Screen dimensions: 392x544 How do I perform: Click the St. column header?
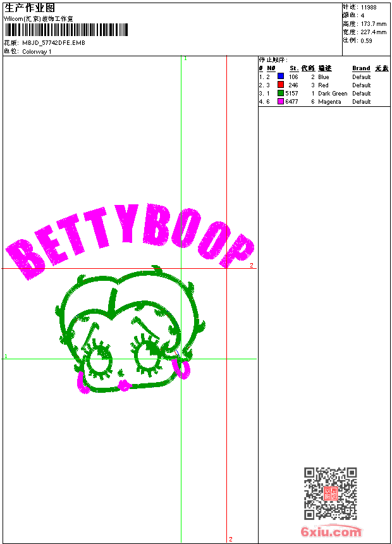coord(294,68)
